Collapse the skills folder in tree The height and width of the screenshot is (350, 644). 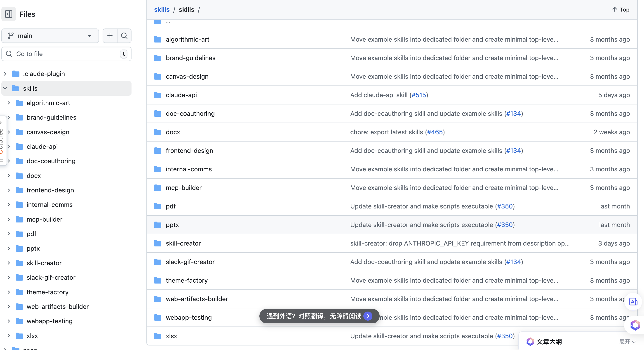(x=5, y=88)
